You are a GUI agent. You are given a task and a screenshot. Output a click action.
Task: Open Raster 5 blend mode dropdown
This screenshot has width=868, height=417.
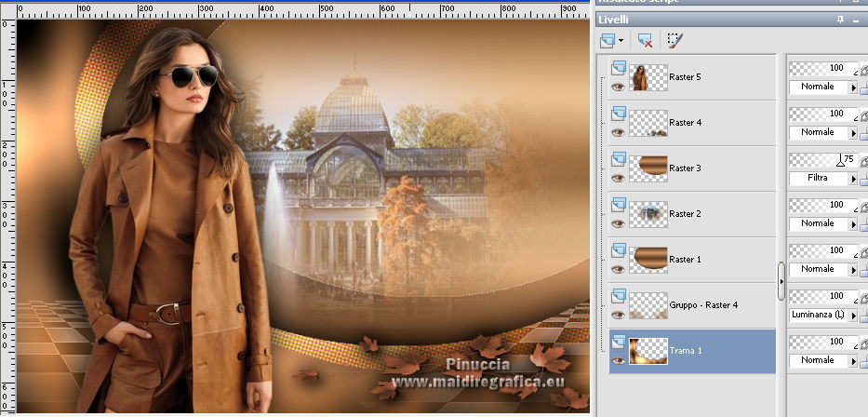click(854, 87)
